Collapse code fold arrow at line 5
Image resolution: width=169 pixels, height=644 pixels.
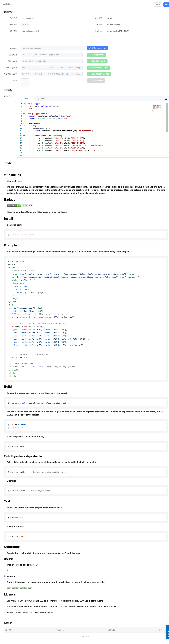click(x=24, y=114)
